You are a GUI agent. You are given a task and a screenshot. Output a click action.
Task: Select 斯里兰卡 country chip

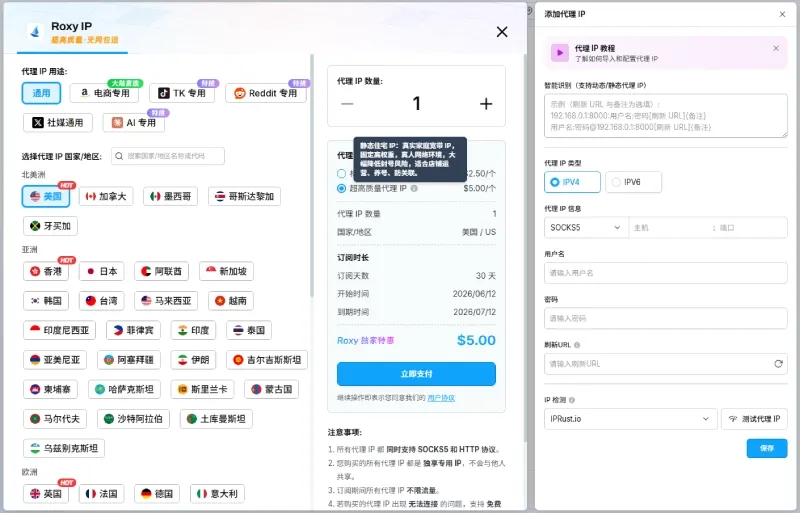(x=203, y=389)
